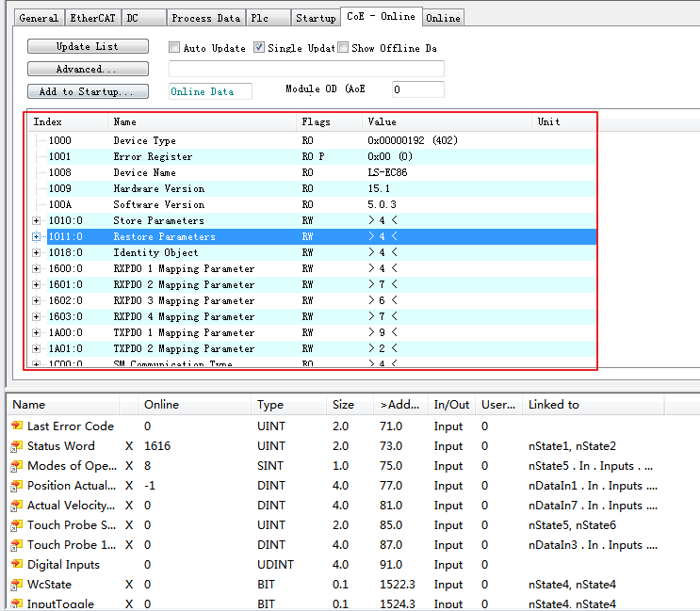The width and height of the screenshot is (700, 611).
Task: Click the Type column header
Action: (x=289, y=405)
